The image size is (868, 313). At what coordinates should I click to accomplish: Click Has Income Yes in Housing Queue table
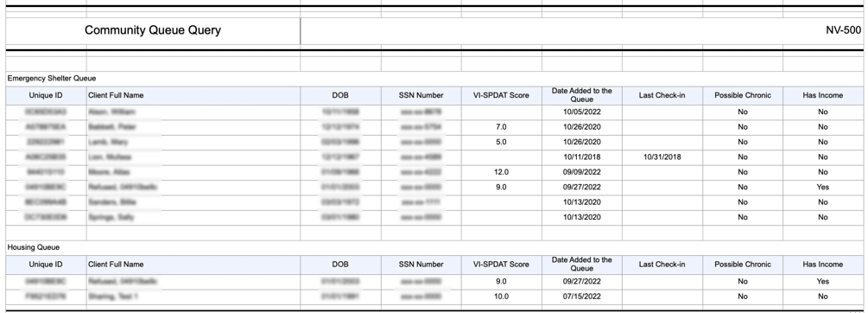(822, 281)
